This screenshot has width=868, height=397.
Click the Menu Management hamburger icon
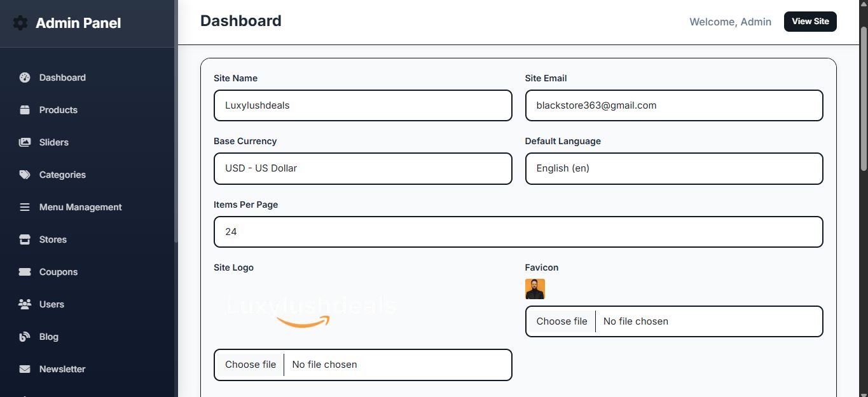(25, 207)
